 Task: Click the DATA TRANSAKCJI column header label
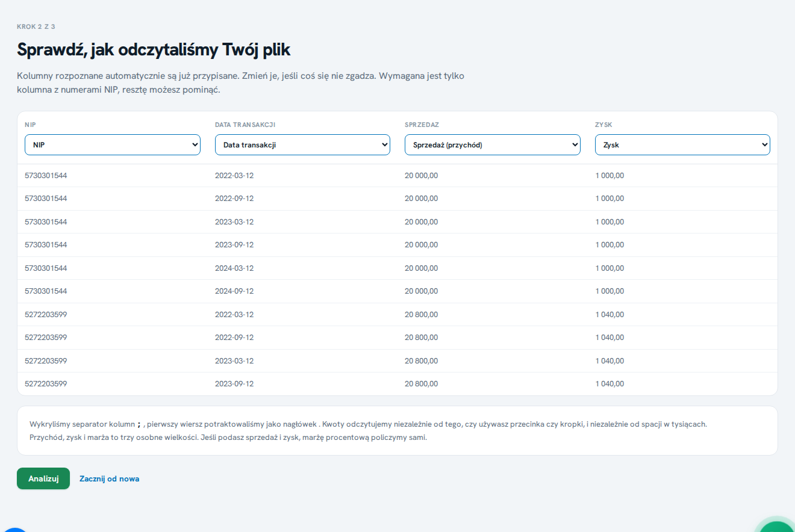(245, 125)
